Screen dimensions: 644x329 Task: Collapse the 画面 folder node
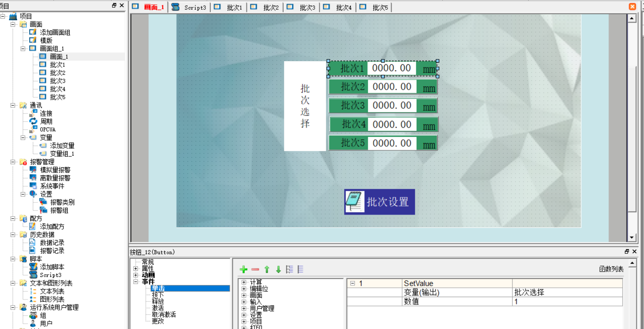[13, 24]
